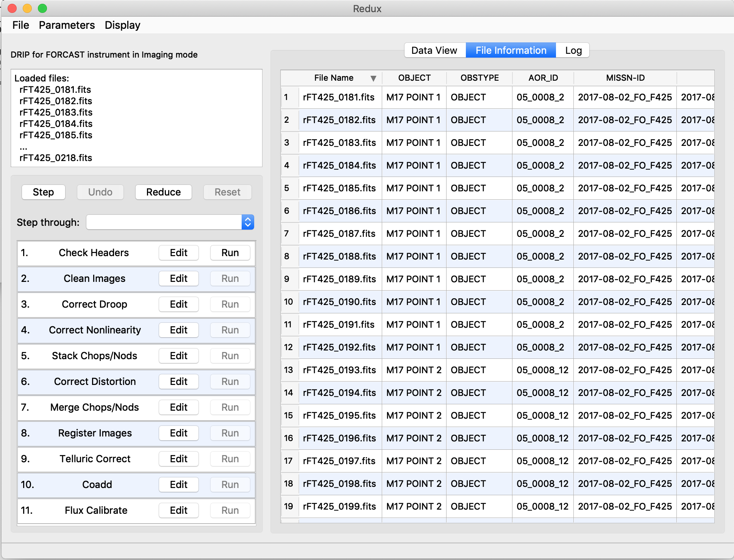Viewport: 734px width, 560px height.
Task: Edit the Clean Images step parameters
Action: tap(178, 278)
